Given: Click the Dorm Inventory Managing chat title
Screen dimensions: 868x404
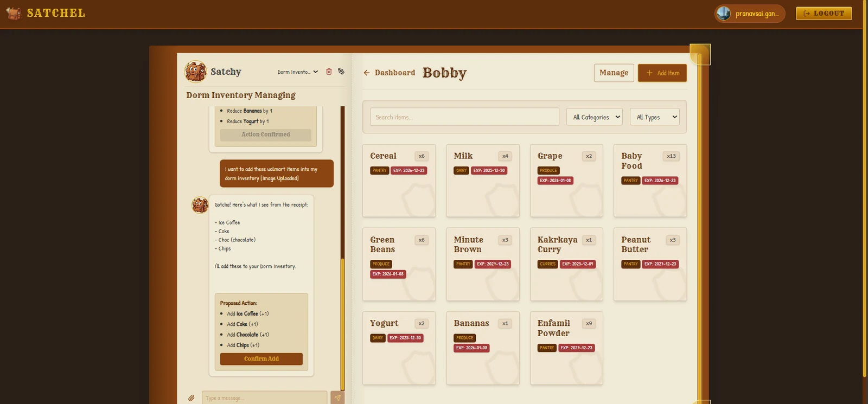Looking at the screenshot, I should point(241,95).
